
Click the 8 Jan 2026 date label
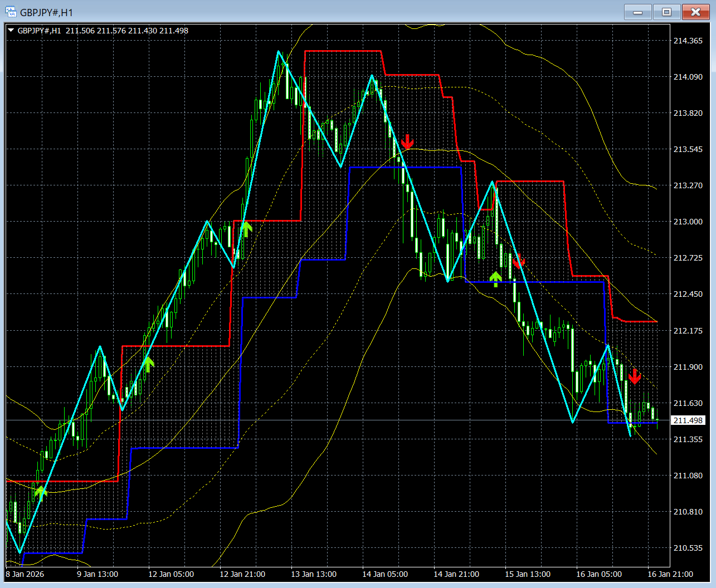click(25, 574)
